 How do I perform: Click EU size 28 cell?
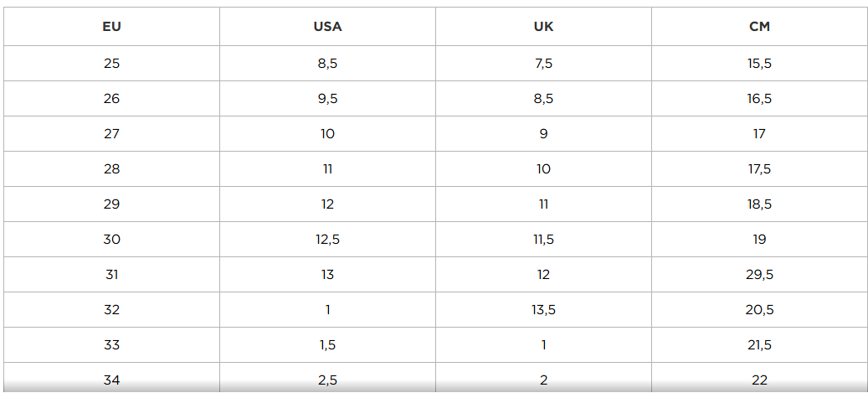click(x=111, y=169)
